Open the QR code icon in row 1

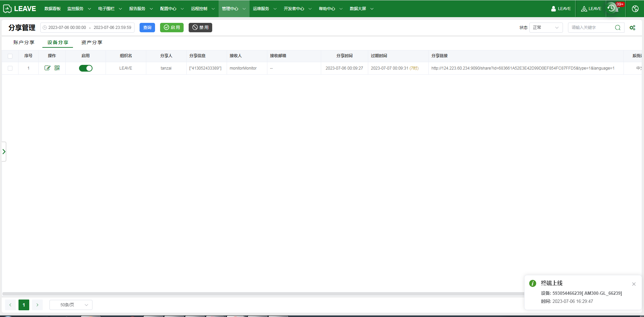[57, 68]
